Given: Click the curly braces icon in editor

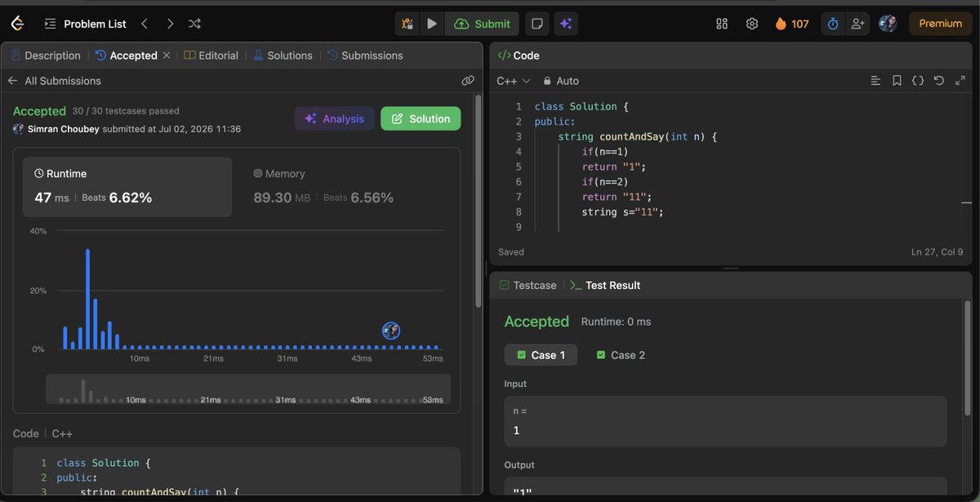Looking at the screenshot, I should coord(918,81).
